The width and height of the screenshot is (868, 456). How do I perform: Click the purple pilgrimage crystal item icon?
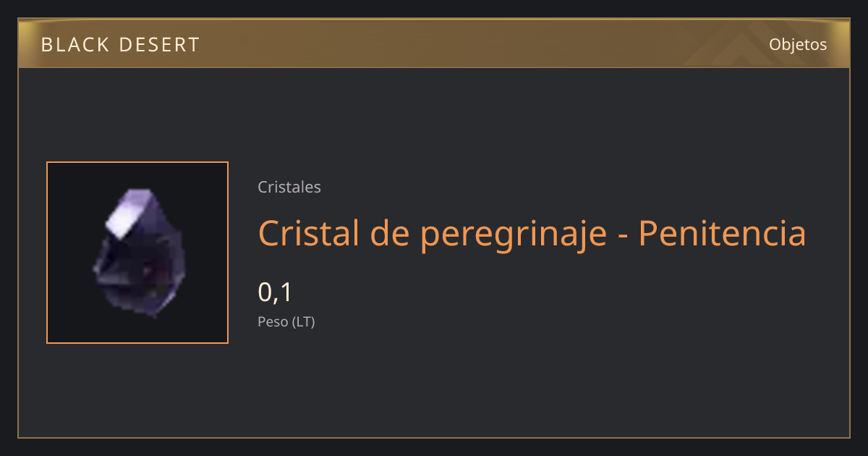(139, 252)
